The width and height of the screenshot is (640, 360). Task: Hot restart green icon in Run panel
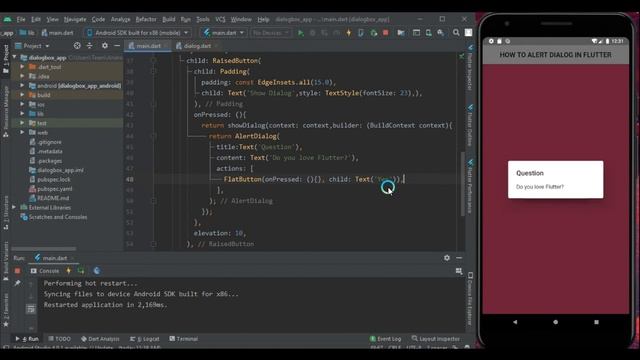[x=81, y=271]
